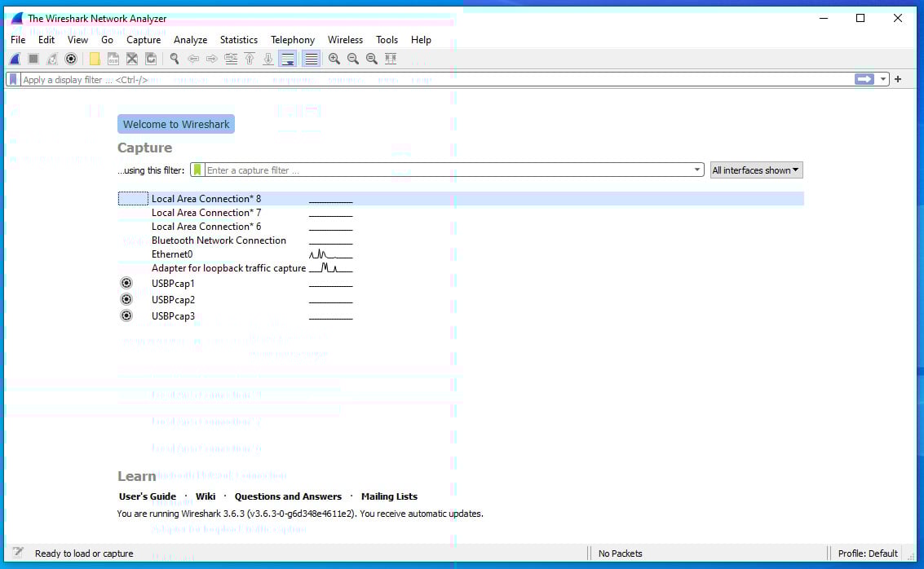This screenshot has width=924, height=569.
Task: Open the View menu
Action: tap(77, 40)
